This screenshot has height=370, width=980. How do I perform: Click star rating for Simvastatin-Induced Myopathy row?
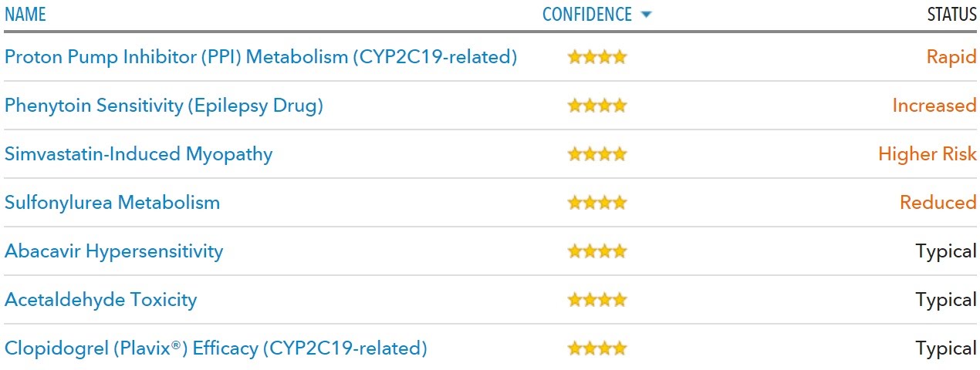(597, 154)
